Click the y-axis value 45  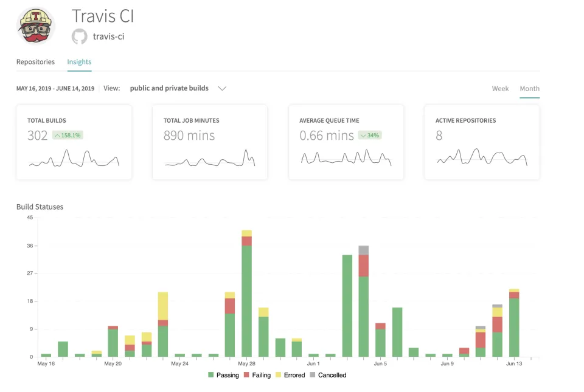click(30, 217)
